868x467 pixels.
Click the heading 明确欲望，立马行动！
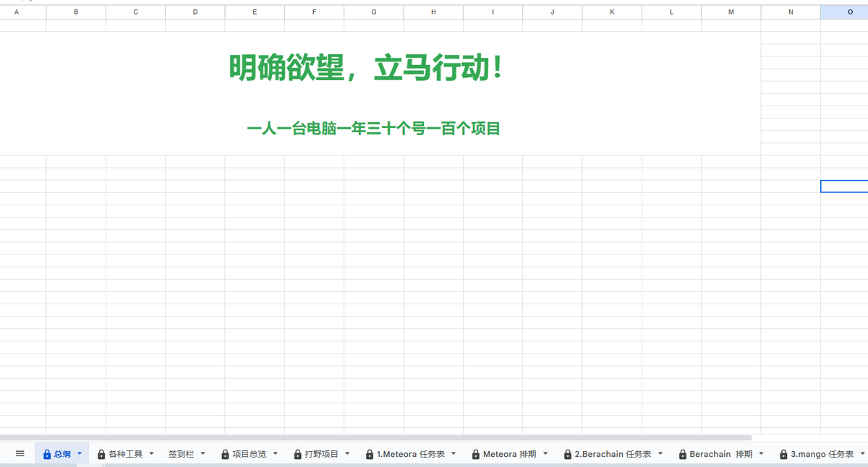pos(366,68)
